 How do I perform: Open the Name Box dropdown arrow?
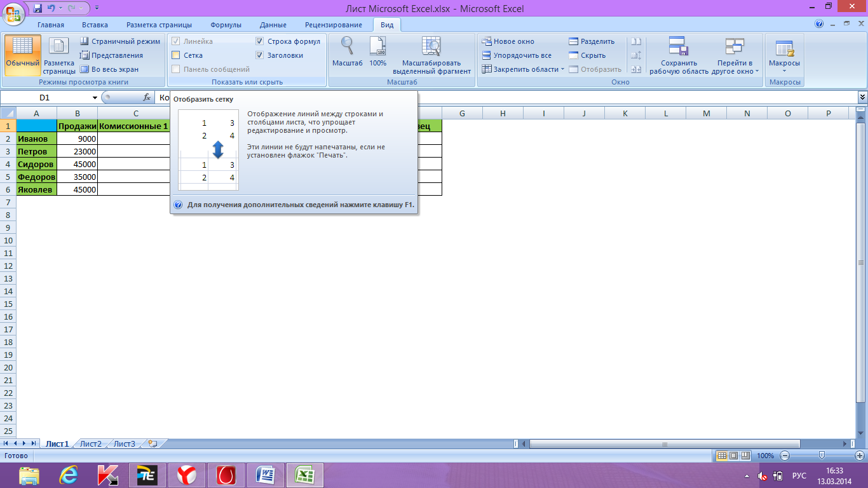(95, 98)
